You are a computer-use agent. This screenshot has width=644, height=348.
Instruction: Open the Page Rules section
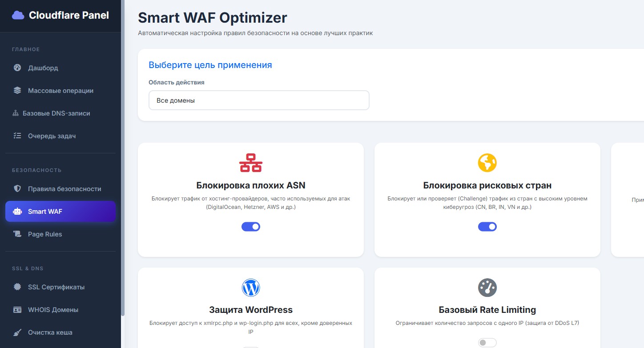tap(45, 234)
